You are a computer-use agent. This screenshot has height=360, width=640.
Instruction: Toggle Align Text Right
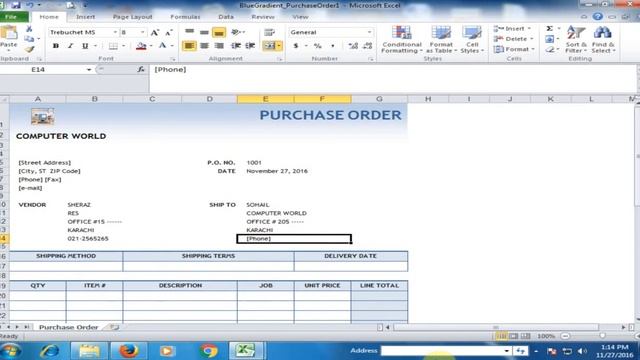[219, 46]
